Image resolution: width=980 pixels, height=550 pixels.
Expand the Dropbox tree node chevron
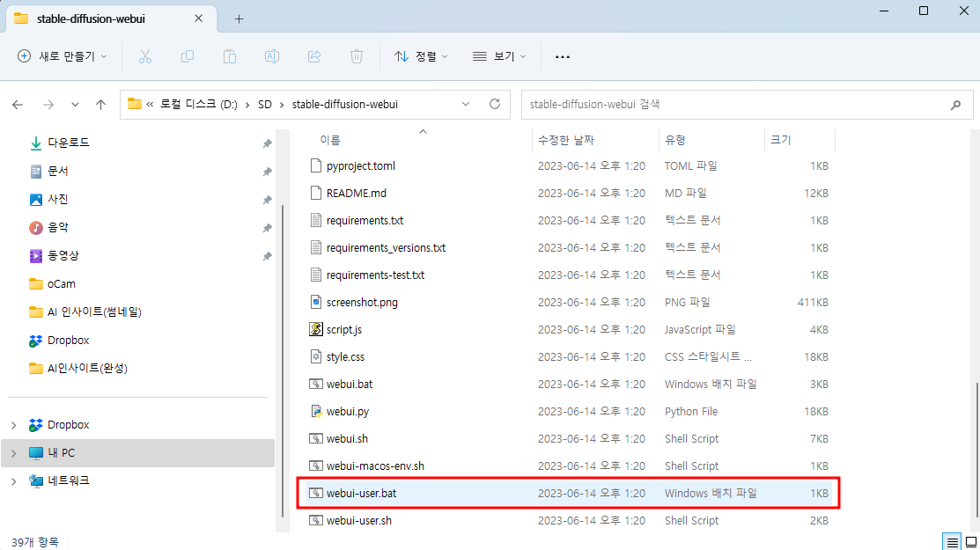click(14, 425)
